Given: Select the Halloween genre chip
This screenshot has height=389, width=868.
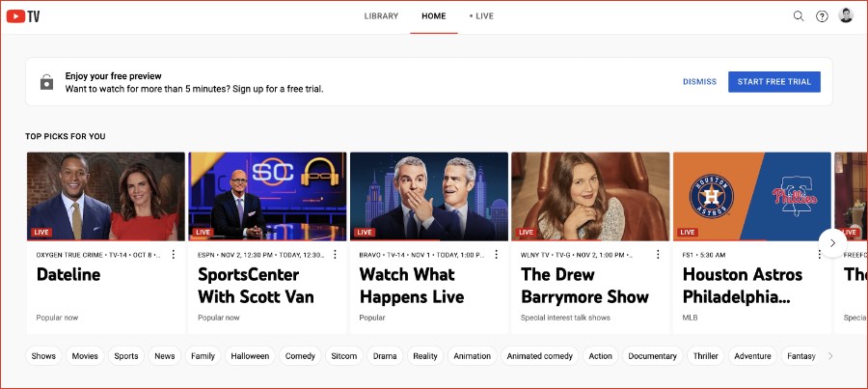Looking at the screenshot, I should (250, 356).
